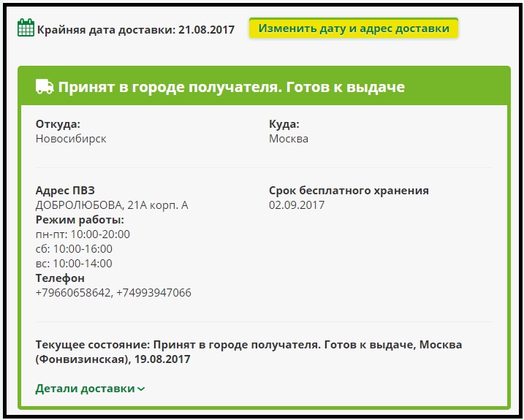Expand the 'Детали доставки' section
The width and height of the screenshot is (524, 420).
point(85,389)
